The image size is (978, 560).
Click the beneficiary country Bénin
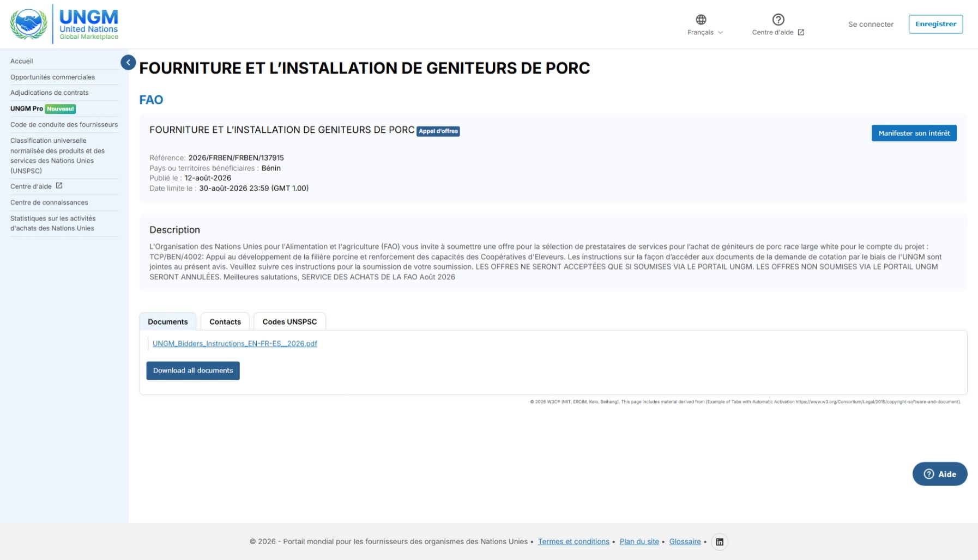pos(271,168)
